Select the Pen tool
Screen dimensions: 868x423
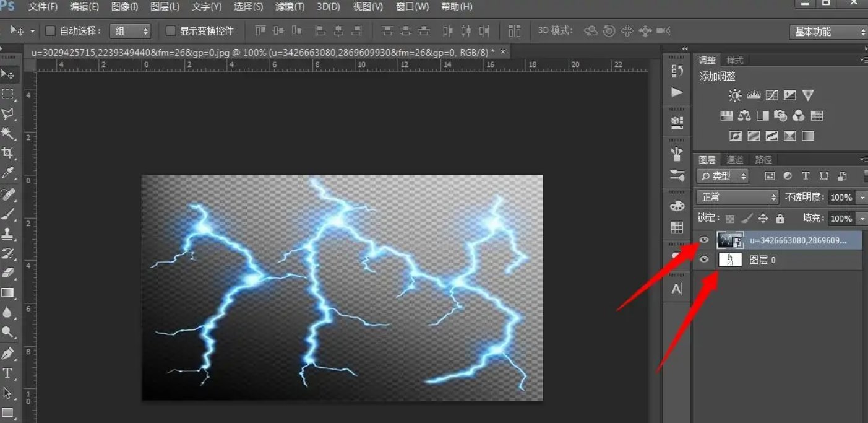coord(7,353)
